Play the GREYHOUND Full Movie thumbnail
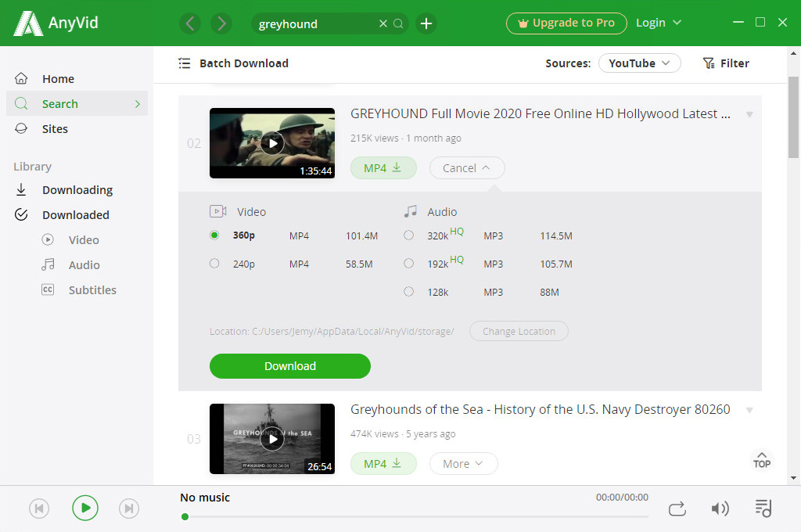This screenshot has height=532, width=801. (x=272, y=143)
